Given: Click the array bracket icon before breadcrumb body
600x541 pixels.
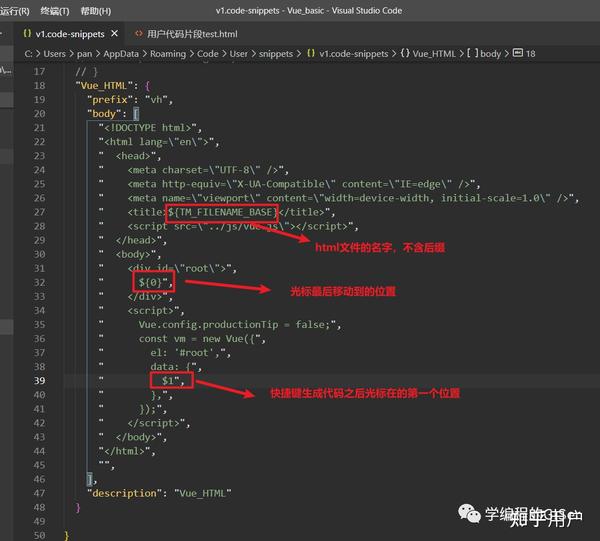Looking at the screenshot, I should (473, 54).
